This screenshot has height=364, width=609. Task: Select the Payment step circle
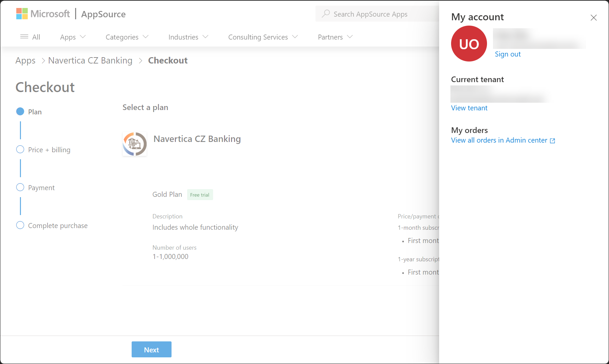(x=20, y=187)
